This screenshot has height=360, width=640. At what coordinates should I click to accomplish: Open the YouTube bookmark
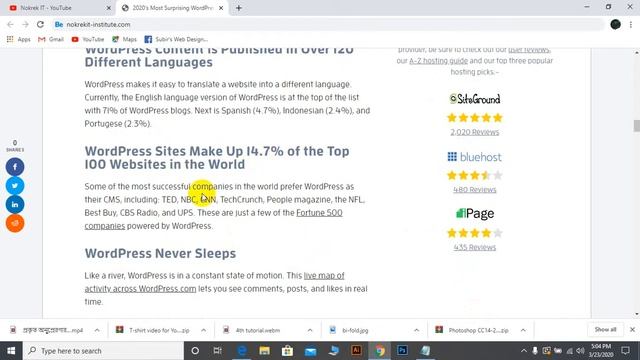(x=88, y=39)
